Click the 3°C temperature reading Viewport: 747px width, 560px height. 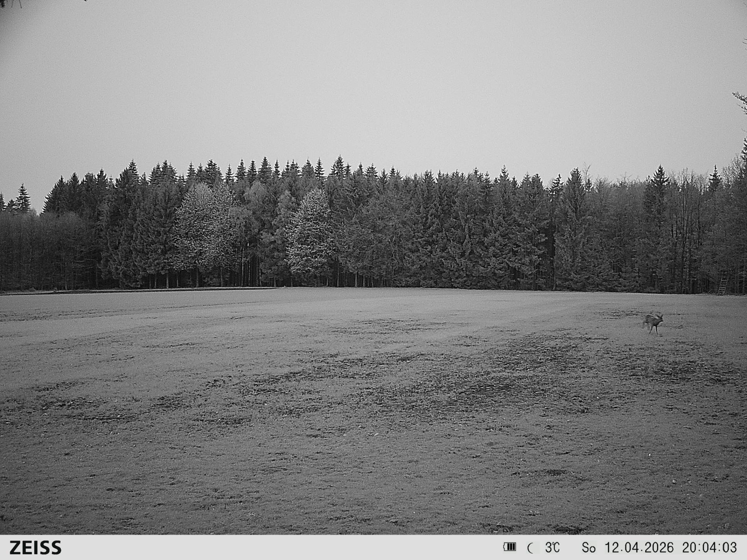pos(552,548)
